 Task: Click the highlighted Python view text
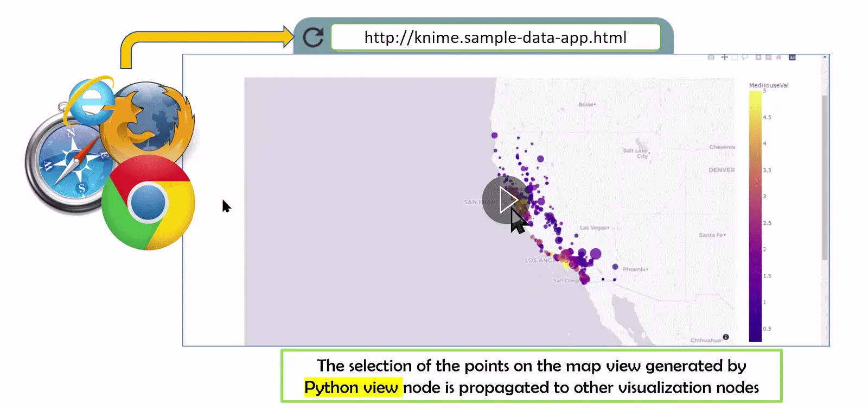351,387
